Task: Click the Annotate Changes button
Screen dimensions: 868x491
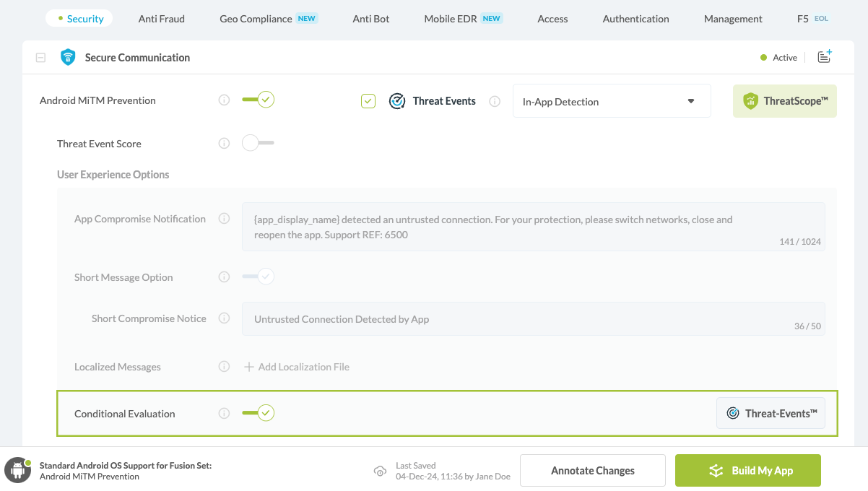Action: (x=592, y=471)
